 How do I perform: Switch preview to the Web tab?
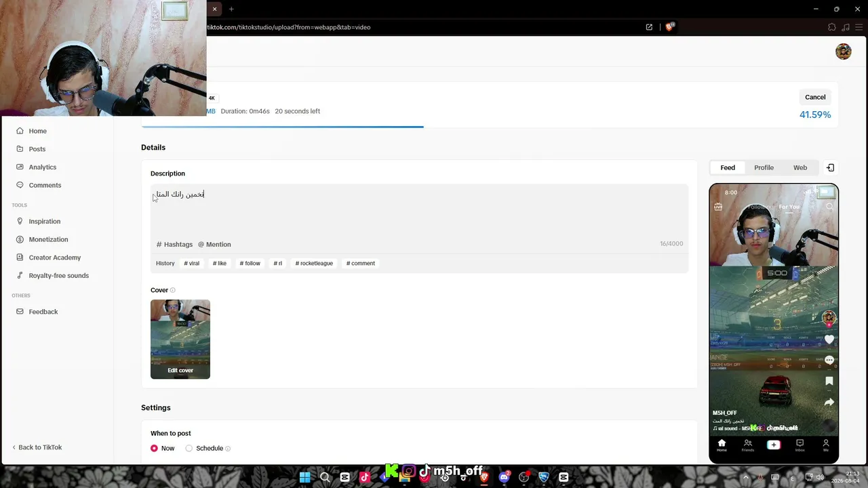(x=800, y=168)
